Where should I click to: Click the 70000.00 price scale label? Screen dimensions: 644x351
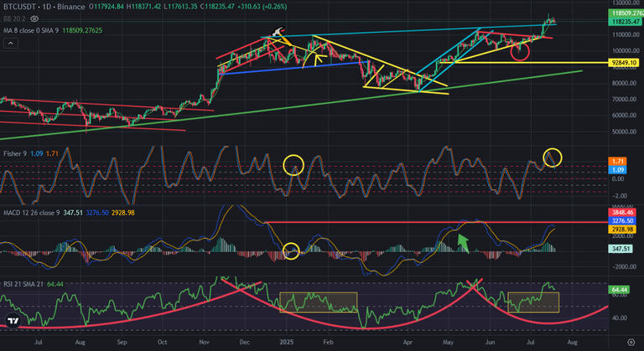click(x=626, y=100)
